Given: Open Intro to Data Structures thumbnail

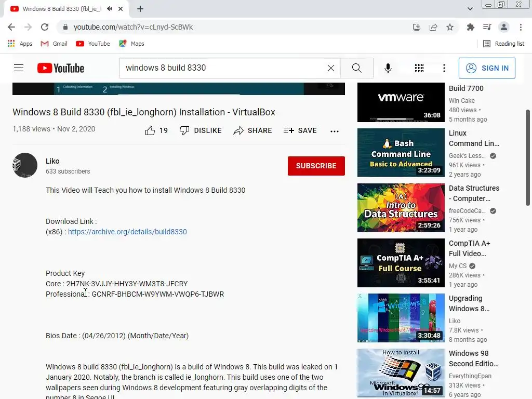Looking at the screenshot, I should tap(401, 208).
